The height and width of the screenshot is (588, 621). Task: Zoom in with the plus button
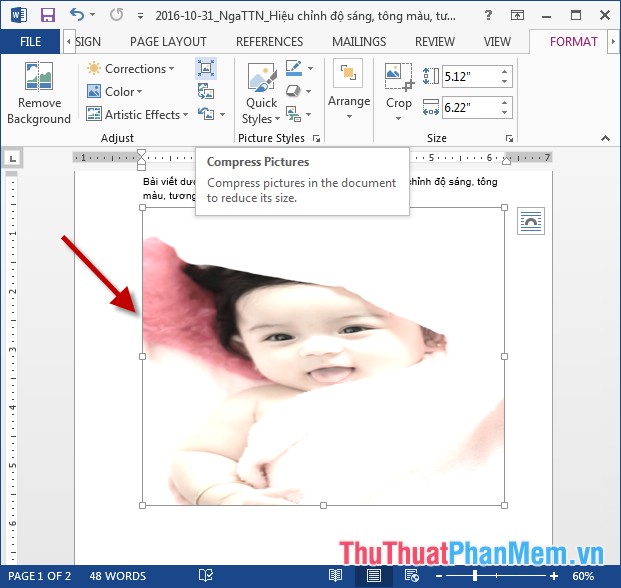[554, 576]
